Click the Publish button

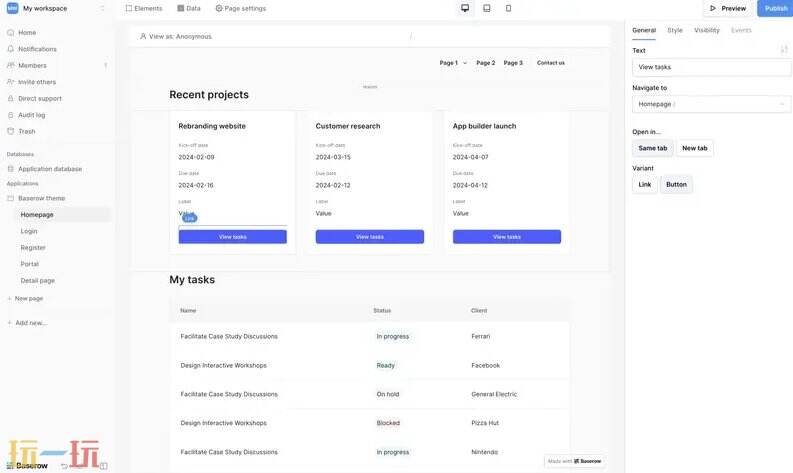[775, 8]
